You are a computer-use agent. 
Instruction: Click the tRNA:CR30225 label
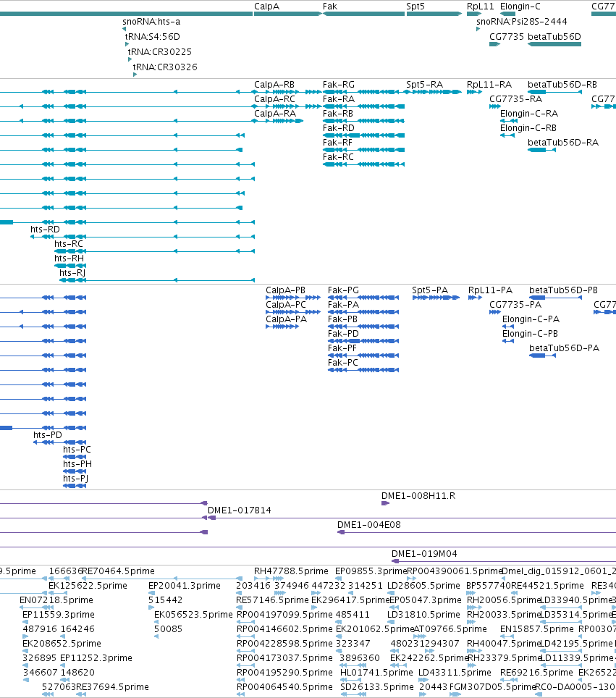pyautogui.click(x=160, y=51)
